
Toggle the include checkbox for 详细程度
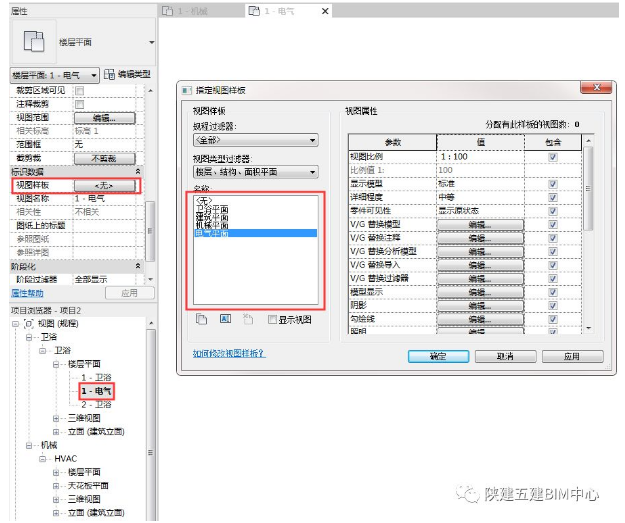(552, 197)
